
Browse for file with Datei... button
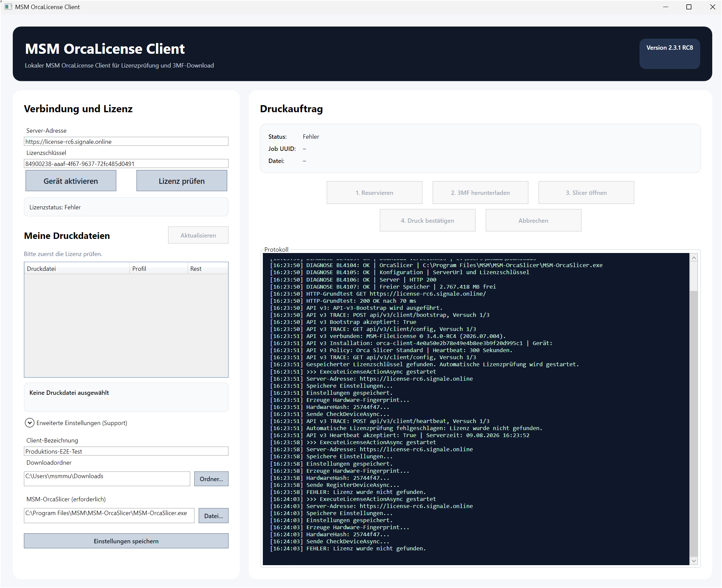pyautogui.click(x=213, y=516)
